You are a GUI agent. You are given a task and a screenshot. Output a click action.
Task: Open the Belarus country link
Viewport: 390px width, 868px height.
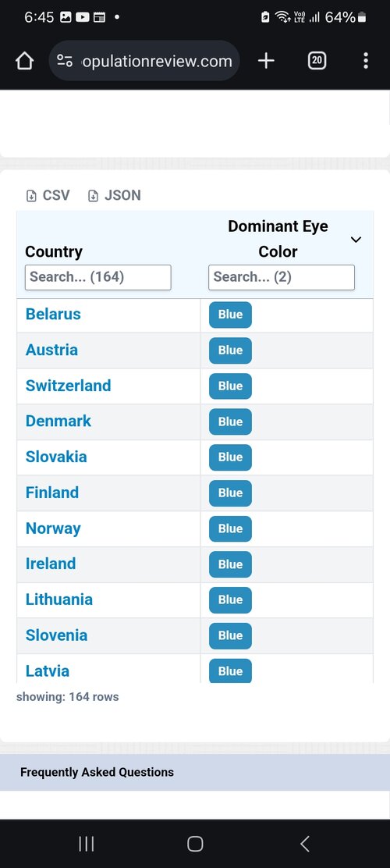click(x=53, y=314)
